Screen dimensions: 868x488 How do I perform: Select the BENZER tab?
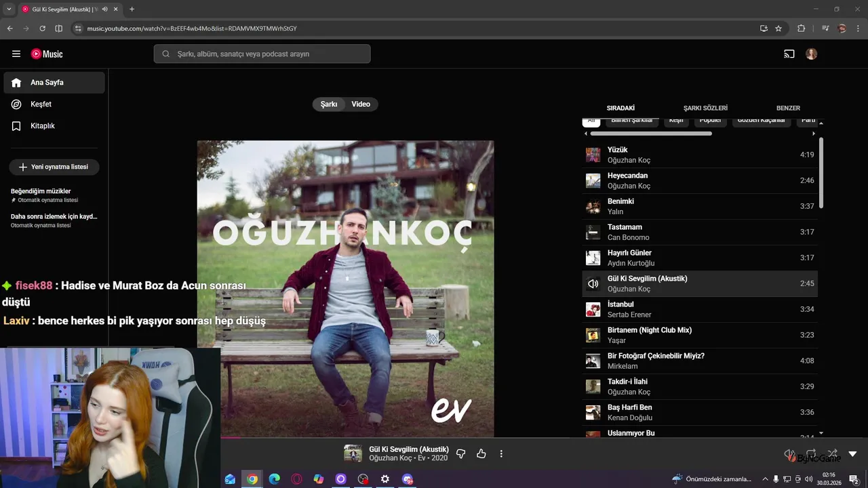[x=788, y=108]
